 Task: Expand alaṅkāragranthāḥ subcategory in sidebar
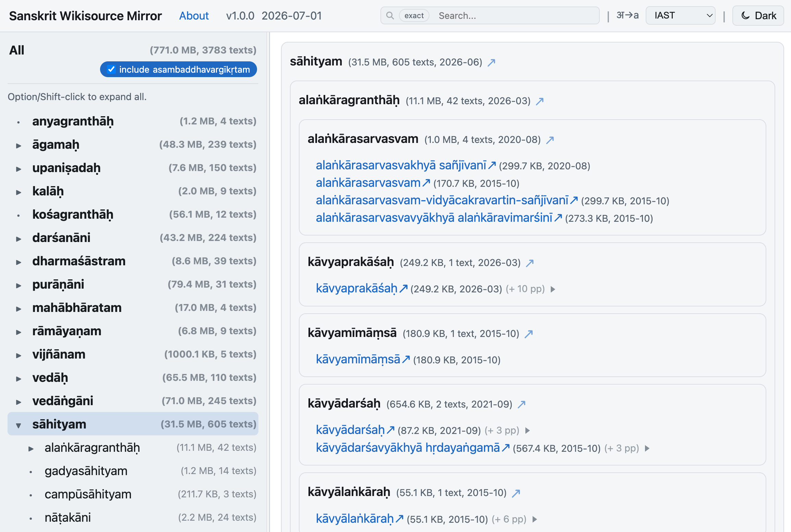coord(31,448)
